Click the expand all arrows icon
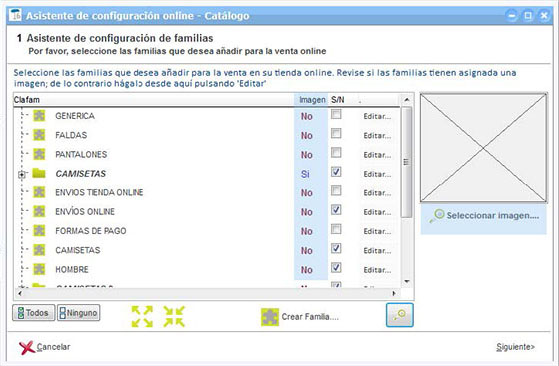 (x=142, y=316)
